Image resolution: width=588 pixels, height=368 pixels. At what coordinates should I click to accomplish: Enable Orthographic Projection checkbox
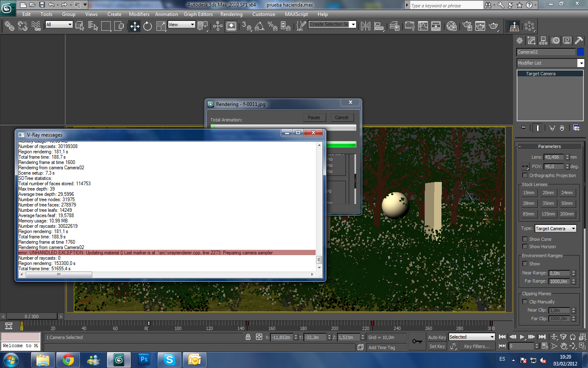[525, 175]
